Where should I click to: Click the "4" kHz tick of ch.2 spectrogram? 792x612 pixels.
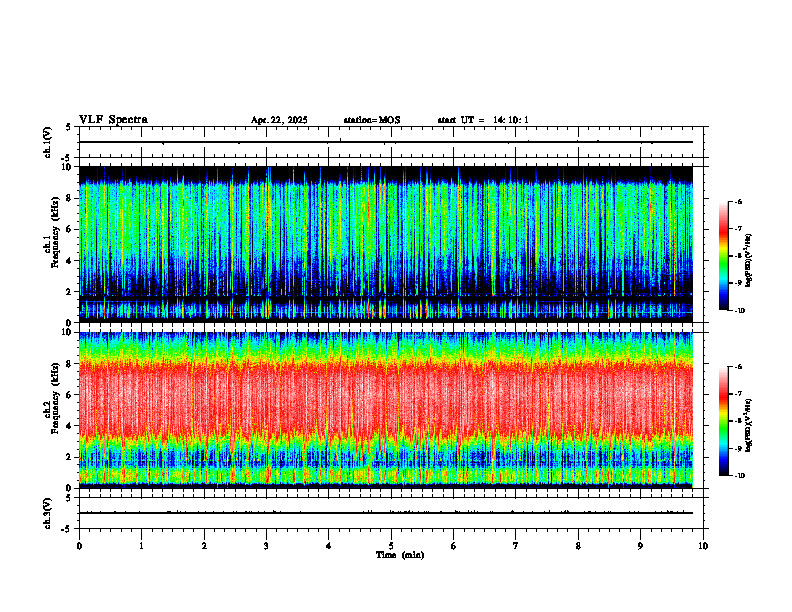point(70,426)
